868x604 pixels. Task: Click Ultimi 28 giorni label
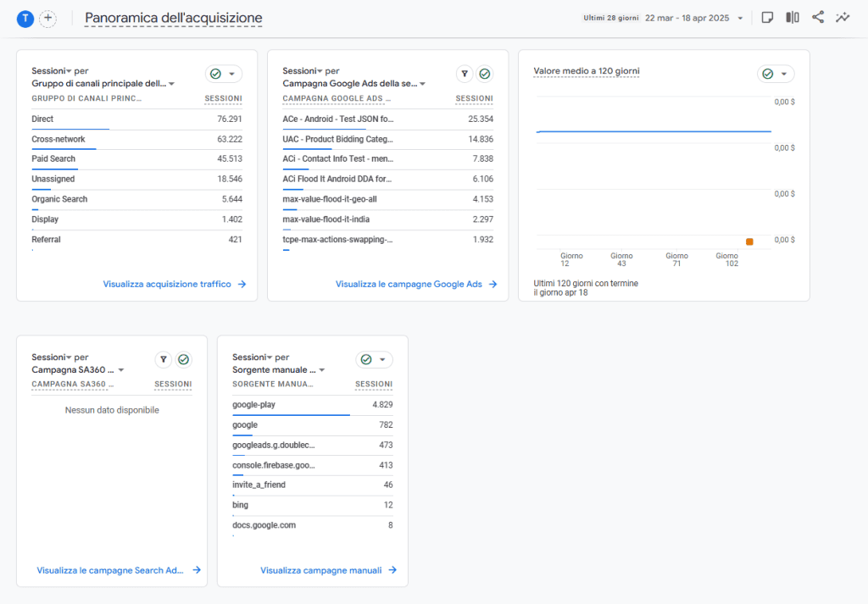(x=610, y=19)
